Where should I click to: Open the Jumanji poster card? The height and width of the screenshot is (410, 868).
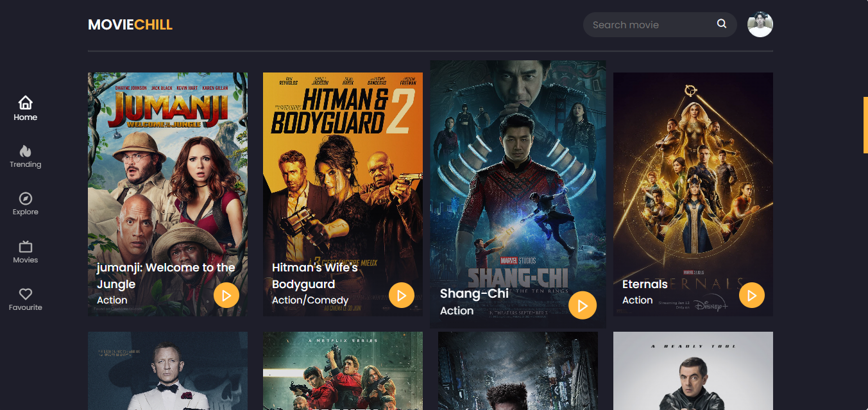167,194
